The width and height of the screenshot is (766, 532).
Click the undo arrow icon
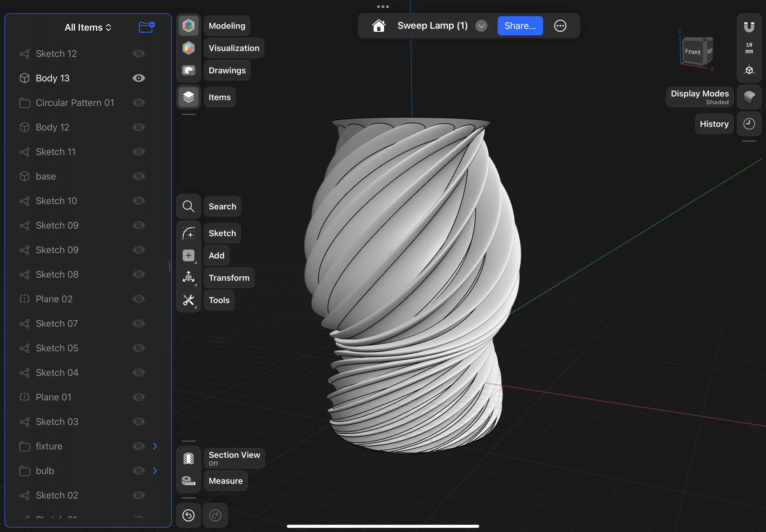pyautogui.click(x=188, y=515)
